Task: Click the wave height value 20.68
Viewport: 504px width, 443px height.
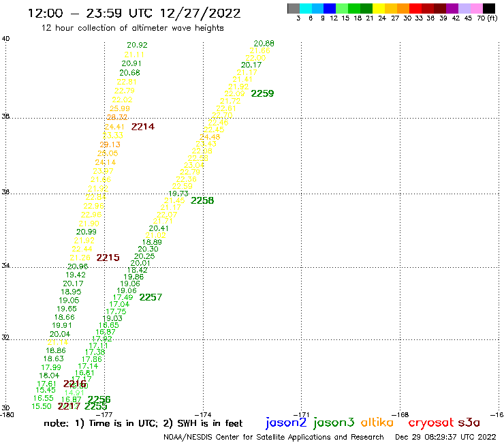Action: pyautogui.click(x=130, y=73)
